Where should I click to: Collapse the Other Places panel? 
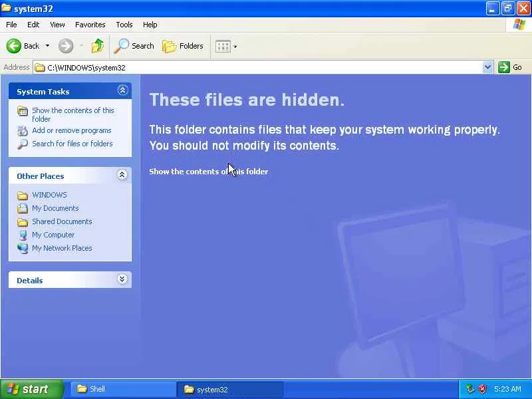pyautogui.click(x=122, y=175)
